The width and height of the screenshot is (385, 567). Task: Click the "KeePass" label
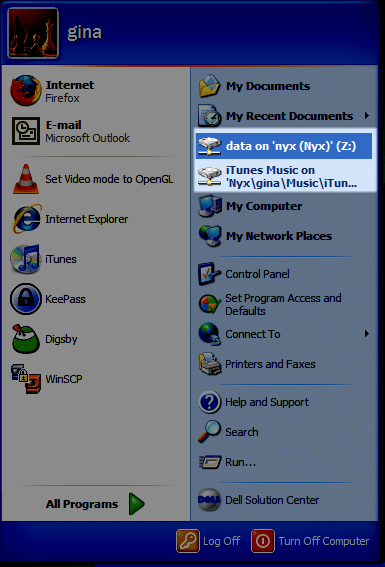tap(65, 299)
